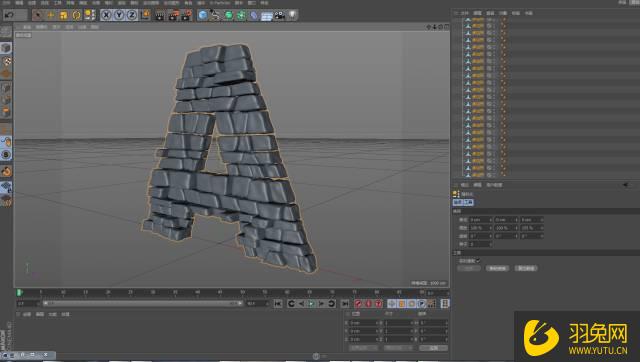Screen dimensions: 640x362
Task: Open the middle coordinates mode dropdown
Action: (x=398, y=348)
